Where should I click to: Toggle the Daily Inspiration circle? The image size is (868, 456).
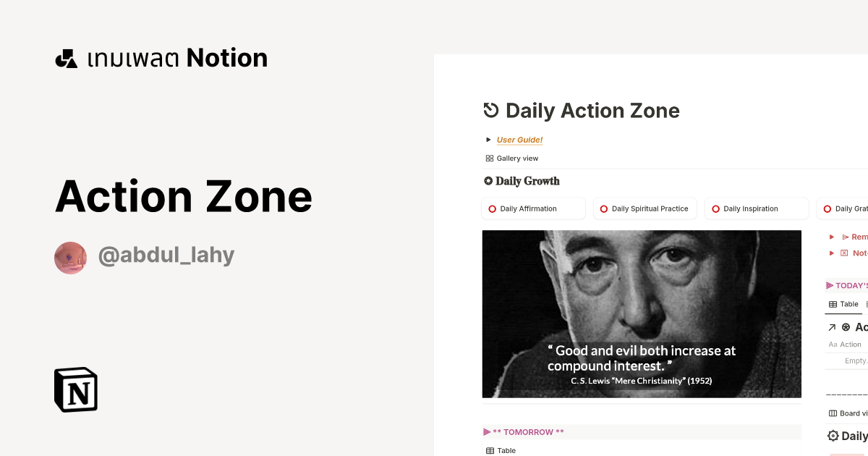click(x=715, y=208)
